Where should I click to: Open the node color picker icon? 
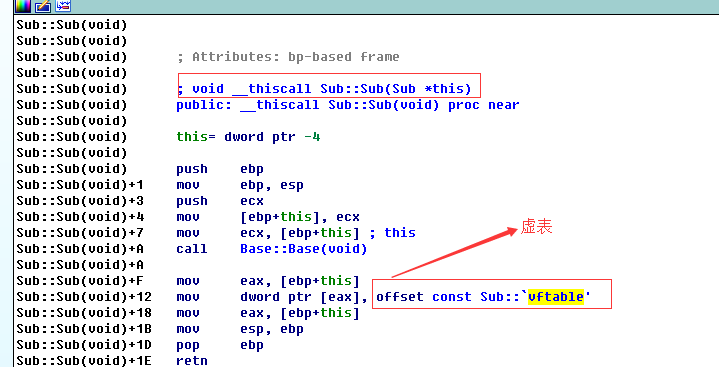click(22, 6)
